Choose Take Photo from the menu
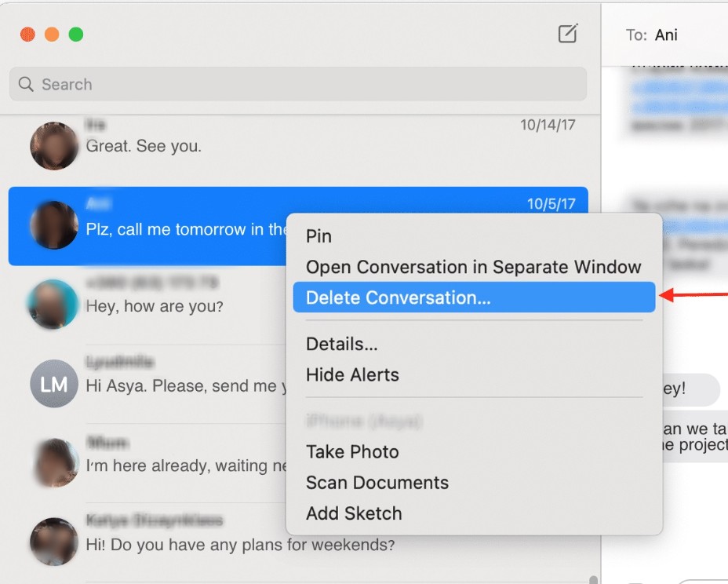Image resolution: width=728 pixels, height=584 pixels. (x=352, y=452)
